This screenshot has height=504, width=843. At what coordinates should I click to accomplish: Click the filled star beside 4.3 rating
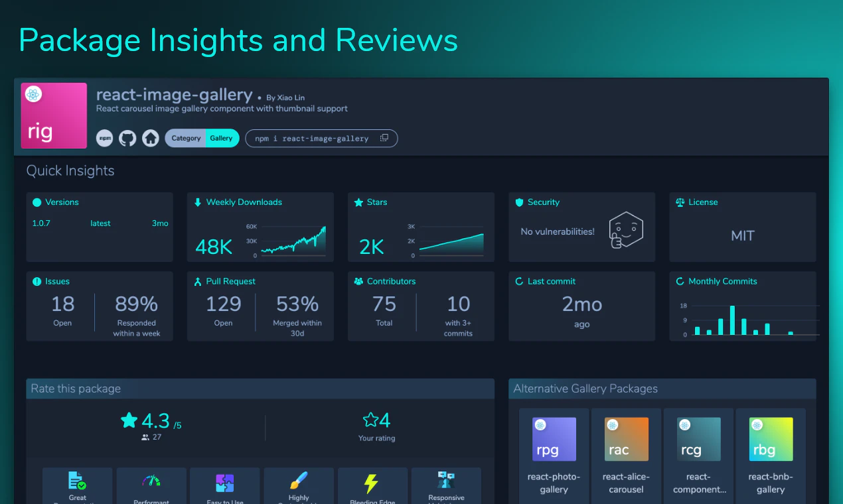[129, 420]
